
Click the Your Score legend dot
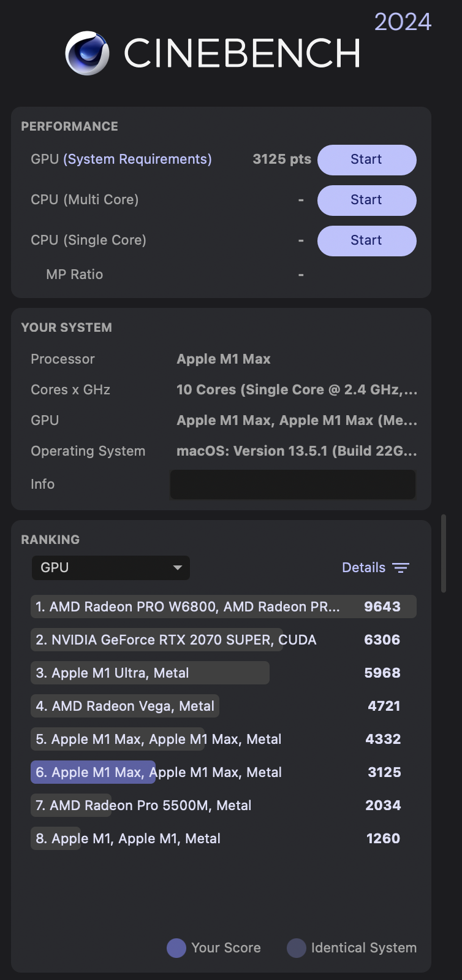(x=176, y=947)
